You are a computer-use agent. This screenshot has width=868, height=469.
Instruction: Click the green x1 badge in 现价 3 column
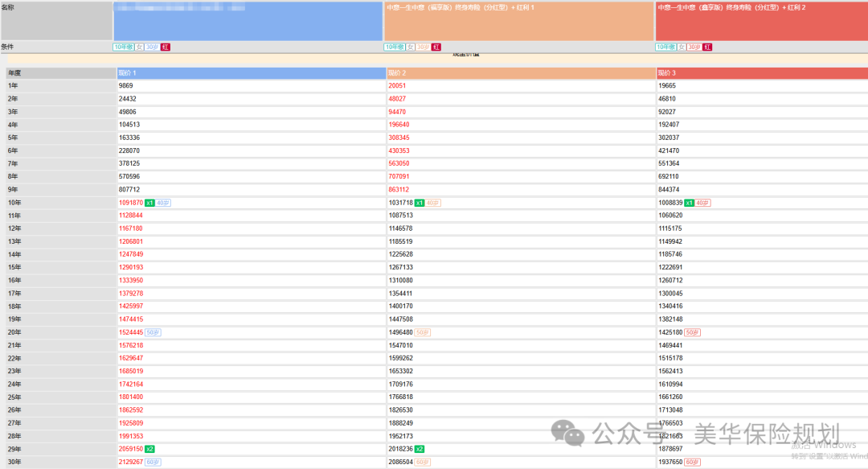click(689, 203)
